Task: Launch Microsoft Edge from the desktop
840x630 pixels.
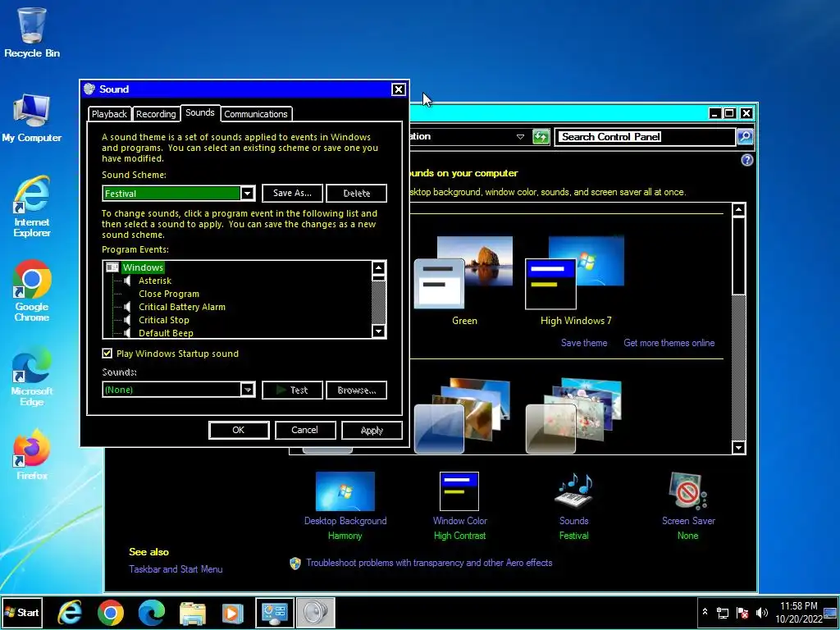Action: (x=32, y=376)
